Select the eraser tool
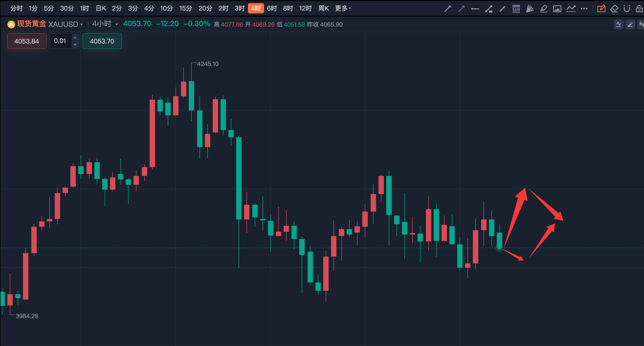This screenshot has width=644, height=346. pyautogui.click(x=614, y=9)
